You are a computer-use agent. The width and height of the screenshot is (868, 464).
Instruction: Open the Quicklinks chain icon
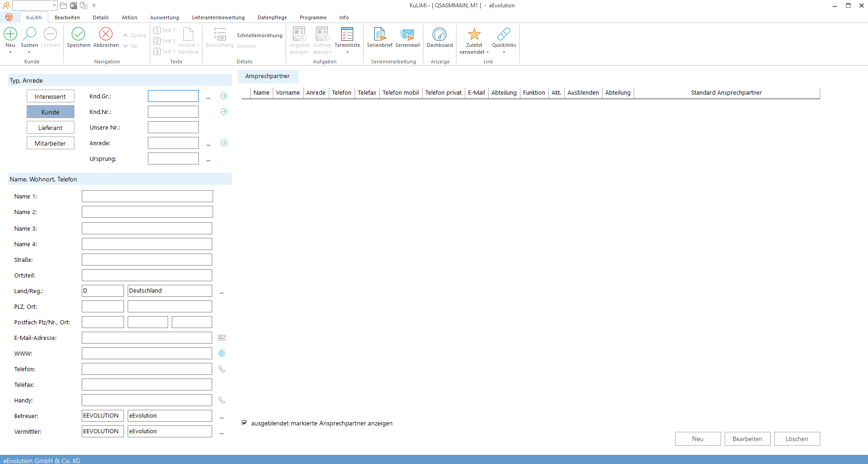504,34
